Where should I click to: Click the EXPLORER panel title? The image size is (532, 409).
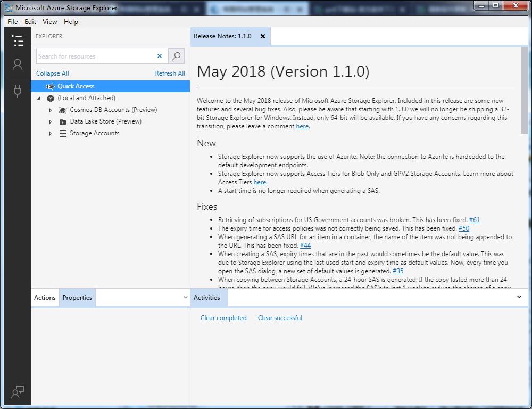click(49, 36)
